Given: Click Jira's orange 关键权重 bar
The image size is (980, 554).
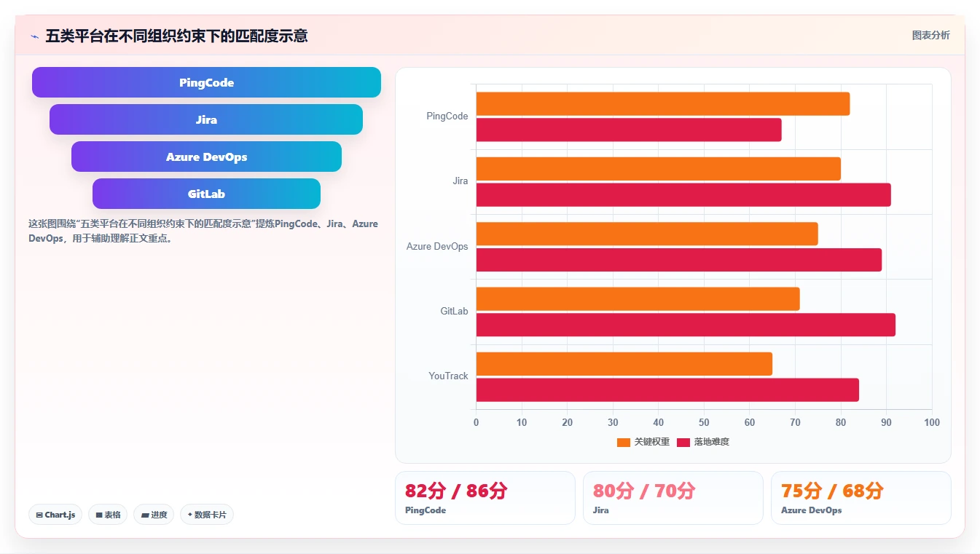Looking at the screenshot, I should click(659, 169).
